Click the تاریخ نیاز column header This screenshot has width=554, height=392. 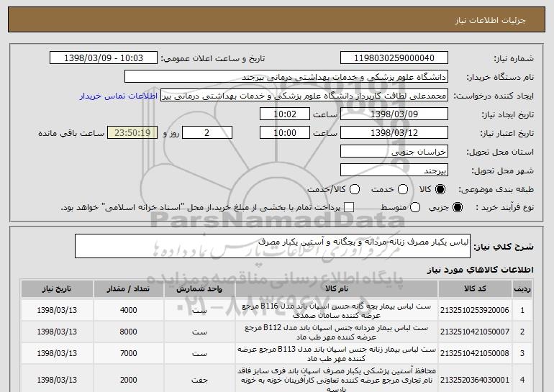point(57,289)
